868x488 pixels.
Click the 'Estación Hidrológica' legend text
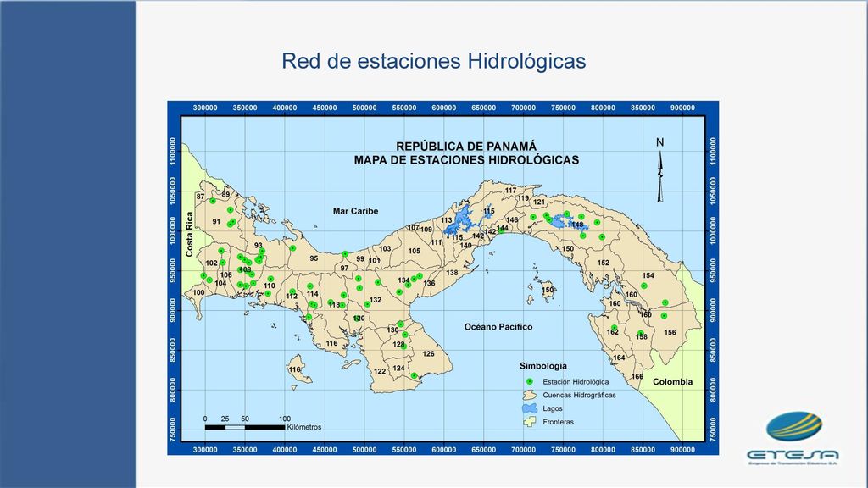pos(576,382)
